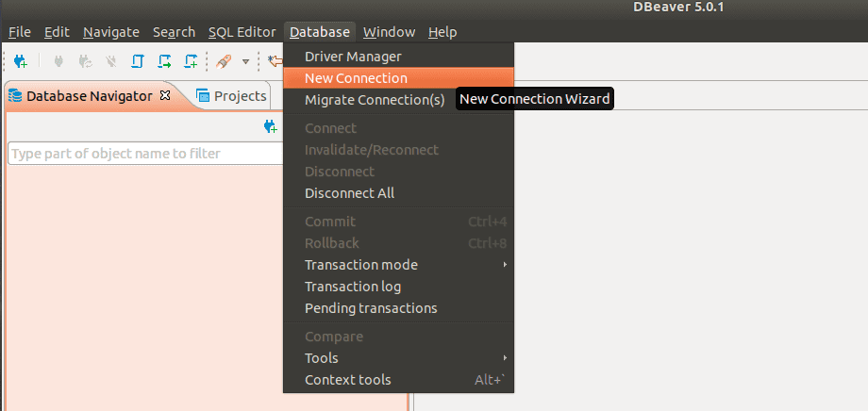Viewport: 868px width, 411px height.
Task: Click the grayed-out Reconnect plug toolbar icon
Action: point(85,61)
